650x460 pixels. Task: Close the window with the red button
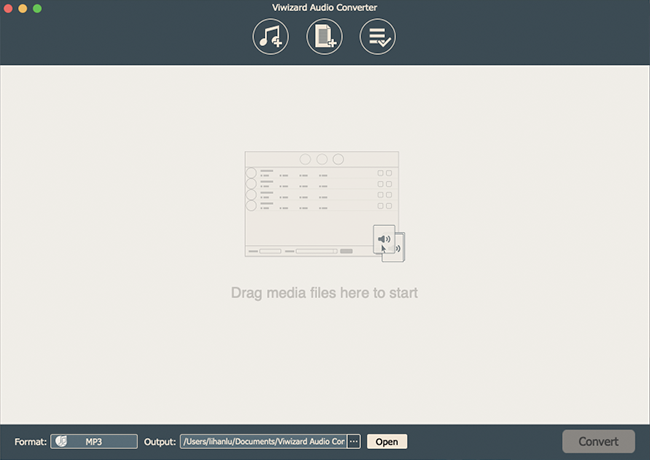click(x=8, y=8)
